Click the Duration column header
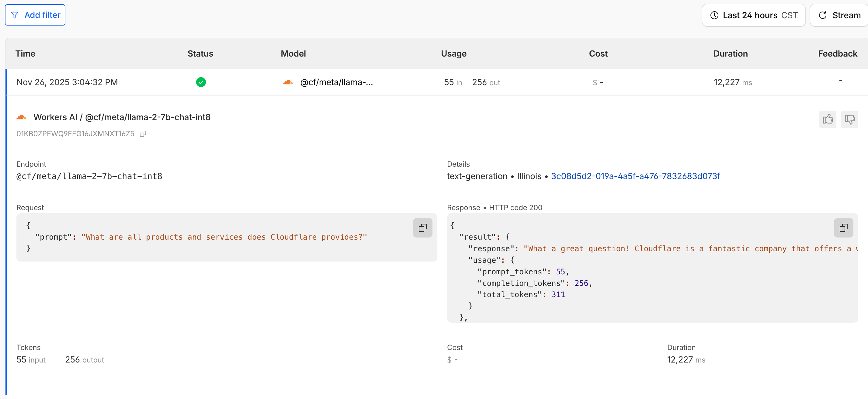 click(730, 54)
